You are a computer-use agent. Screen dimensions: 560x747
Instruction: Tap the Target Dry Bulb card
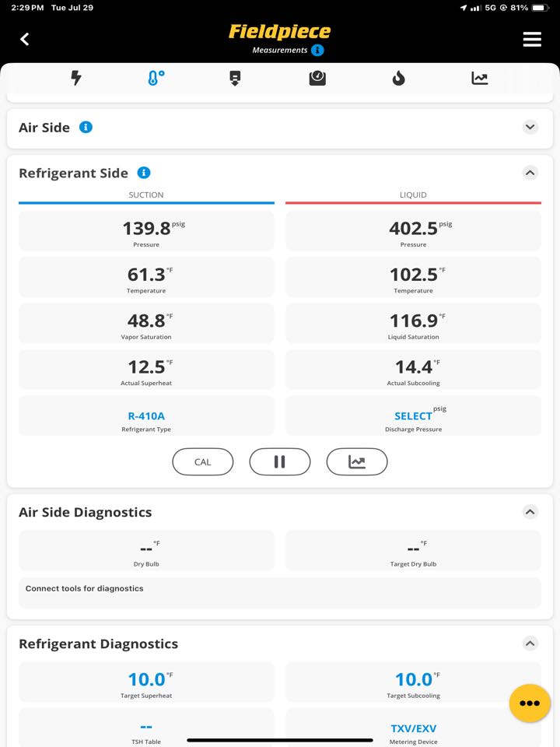click(x=413, y=551)
